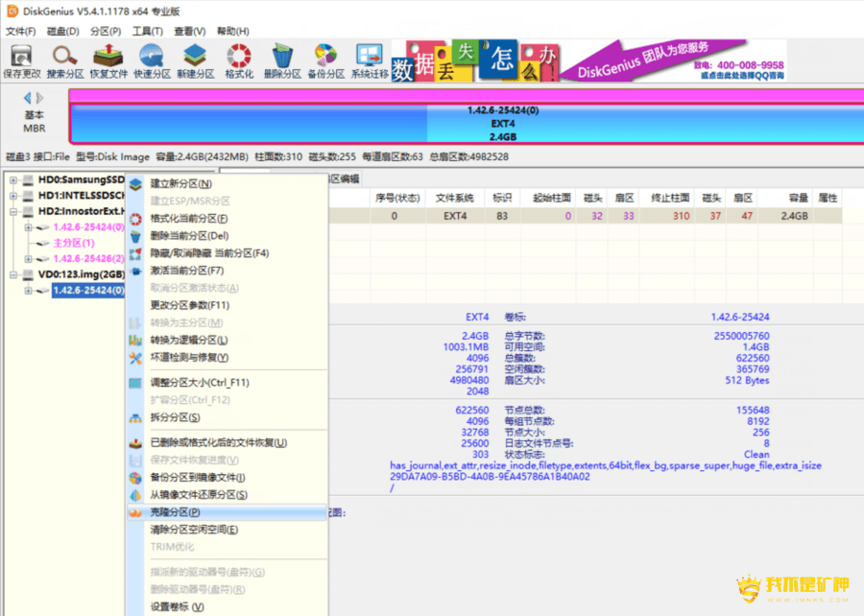Collapse the VD0:123.img(2GB) tree node

click(x=13, y=274)
